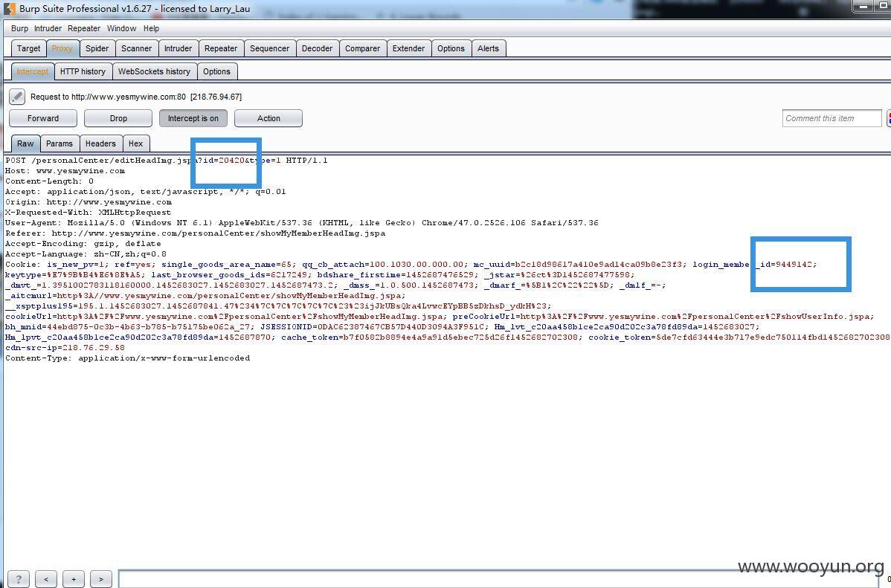Click the 'Accept-Language: zh-CN,zh;q=0.8' line
The height and width of the screenshot is (588, 891).
[x=86, y=254]
